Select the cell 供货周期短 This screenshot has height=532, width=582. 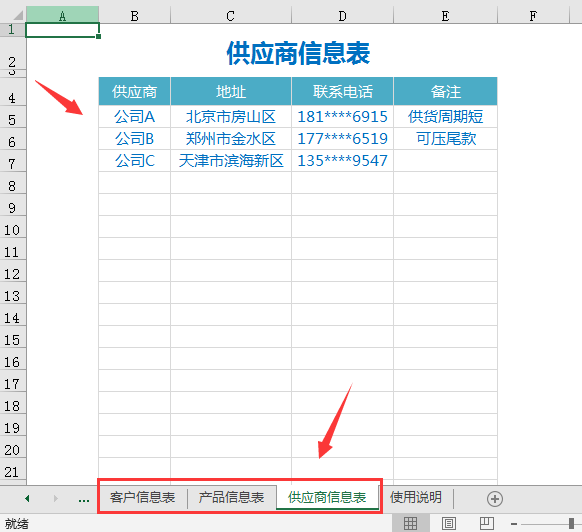click(445, 117)
